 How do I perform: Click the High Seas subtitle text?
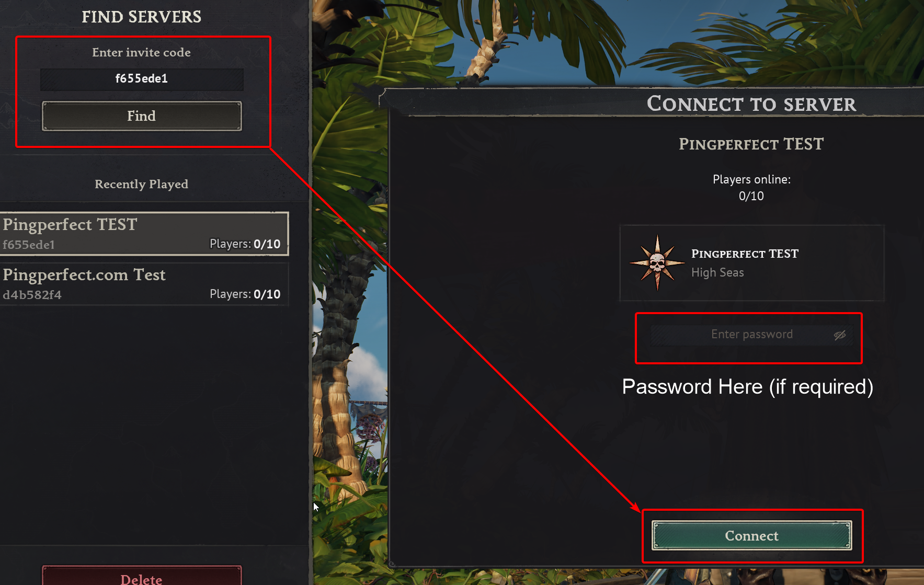click(717, 273)
